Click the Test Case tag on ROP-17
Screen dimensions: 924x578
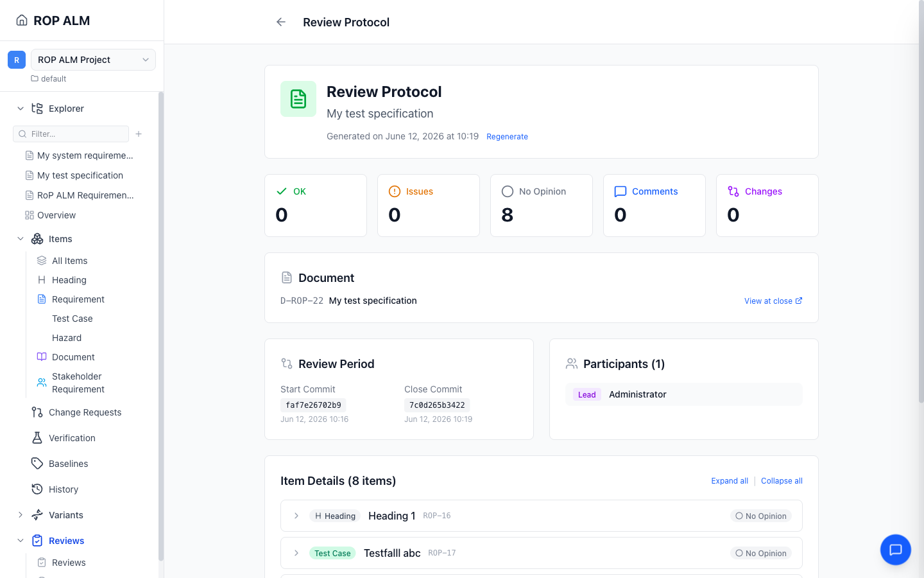(x=332, y=553)
